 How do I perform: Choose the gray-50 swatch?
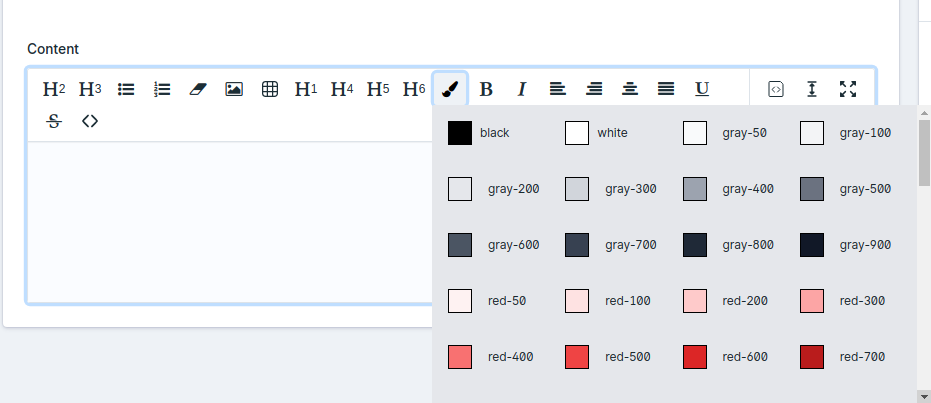coord(695,133)
